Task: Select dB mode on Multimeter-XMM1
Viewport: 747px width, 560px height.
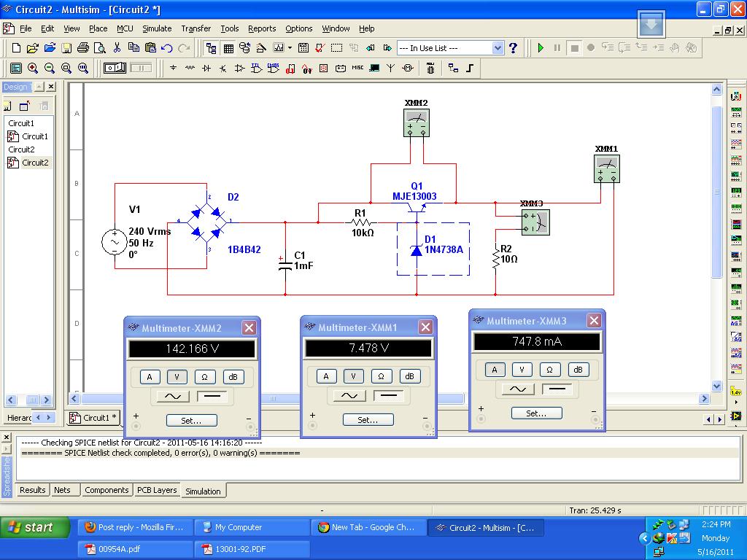Action: coord(409,376)
